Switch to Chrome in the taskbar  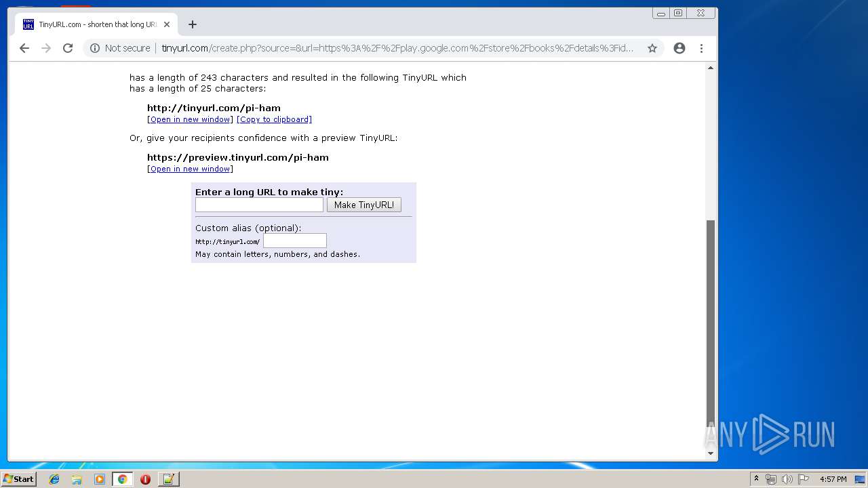[122, 479]
